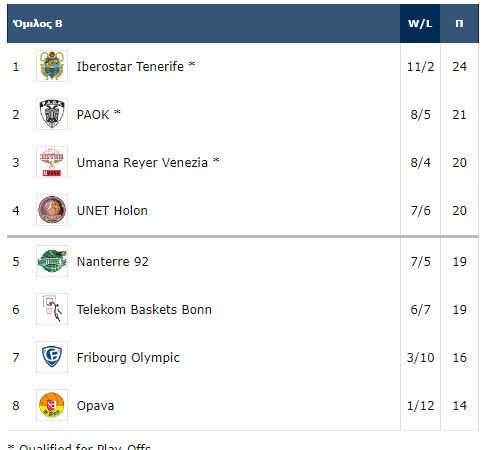Click the Nanterre 92 green logo

point(52,261)
